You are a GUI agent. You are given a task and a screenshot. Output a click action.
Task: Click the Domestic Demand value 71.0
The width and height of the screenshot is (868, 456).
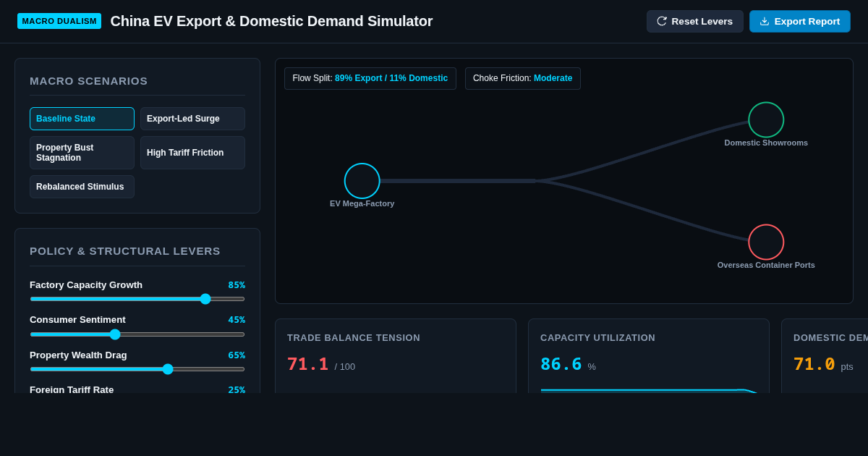[814, 364]
